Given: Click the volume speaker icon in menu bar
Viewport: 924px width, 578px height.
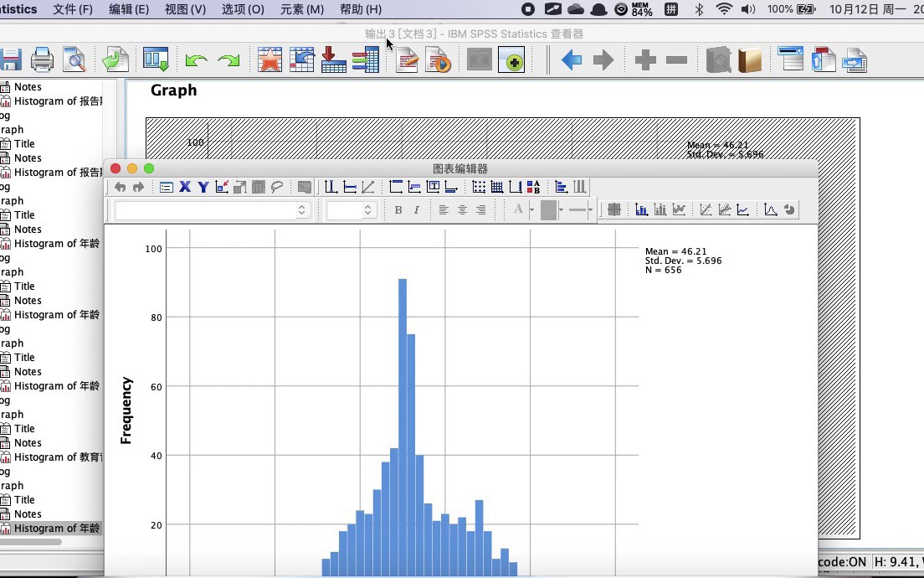Looking at the screenshot, I should coord(747,9).
